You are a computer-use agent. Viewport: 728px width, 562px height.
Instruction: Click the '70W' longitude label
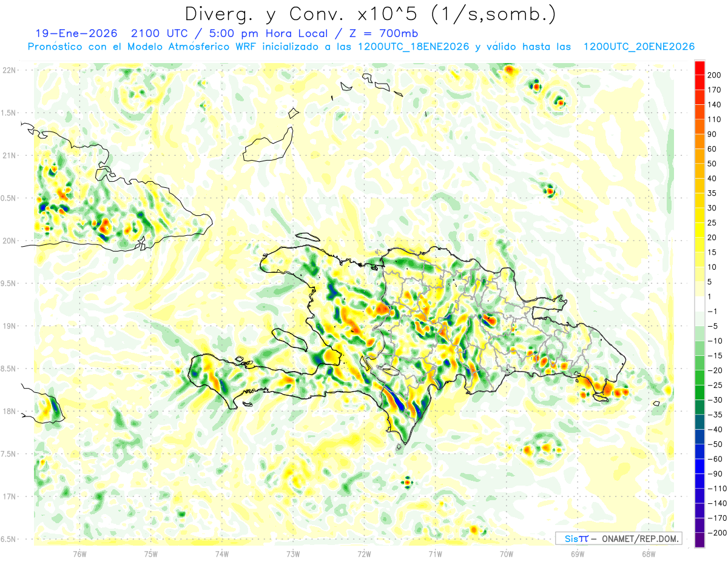[507, 553]
